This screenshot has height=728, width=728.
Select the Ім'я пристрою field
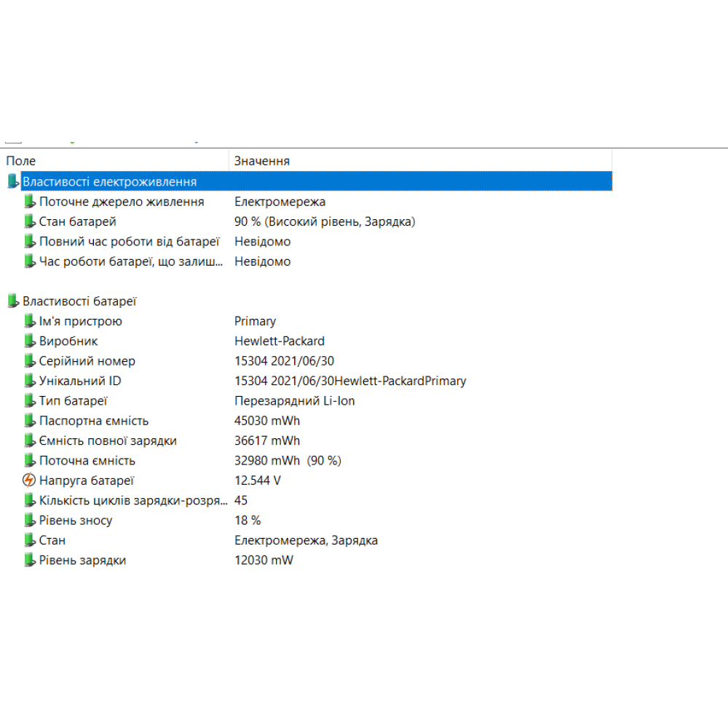pyautogui.click(x=81, y=321)
